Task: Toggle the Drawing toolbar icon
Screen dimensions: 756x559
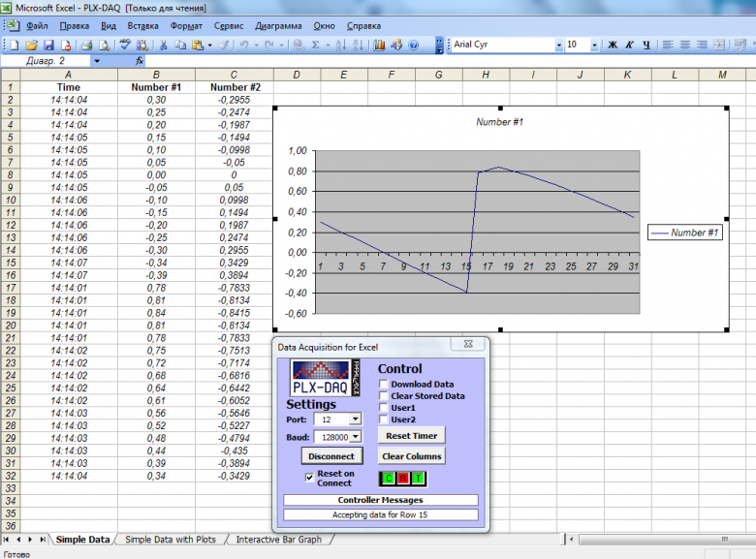Action: pyautogui.click(x=396, y=46)
